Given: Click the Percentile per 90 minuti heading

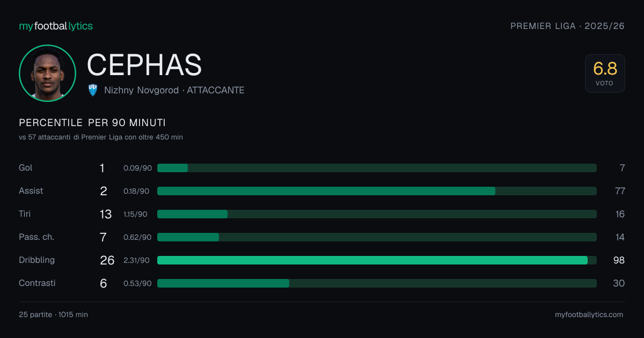Looking at the screenshot, I should pyautogui.click(x=92, y=123).
